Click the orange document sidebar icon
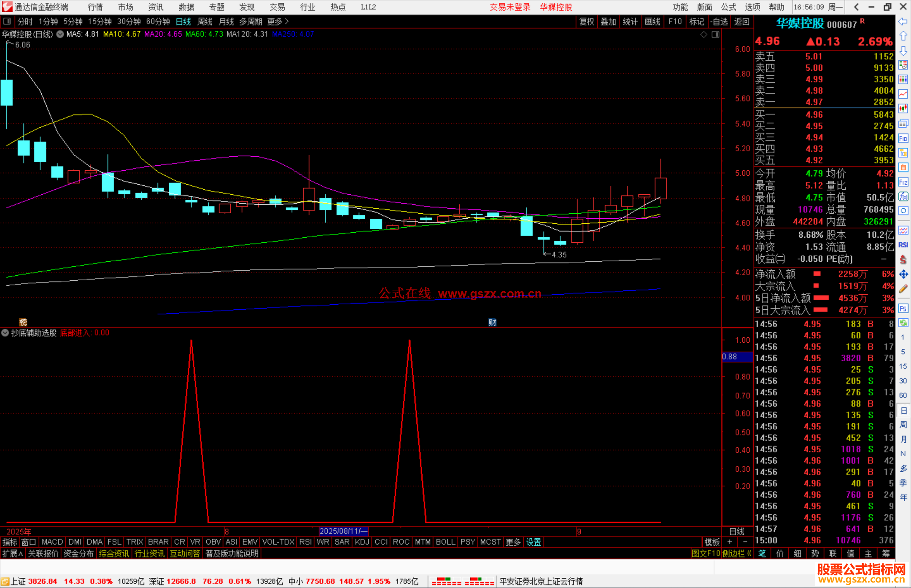The height and width of the screenshot is (588, 911). 903,167
